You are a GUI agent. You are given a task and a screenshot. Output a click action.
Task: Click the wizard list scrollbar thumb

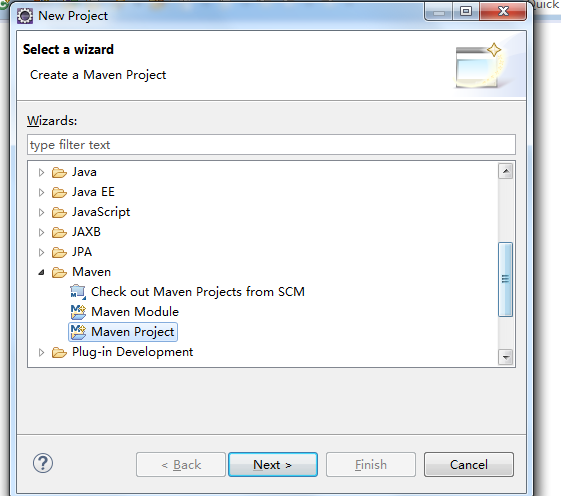click(506, 279)
